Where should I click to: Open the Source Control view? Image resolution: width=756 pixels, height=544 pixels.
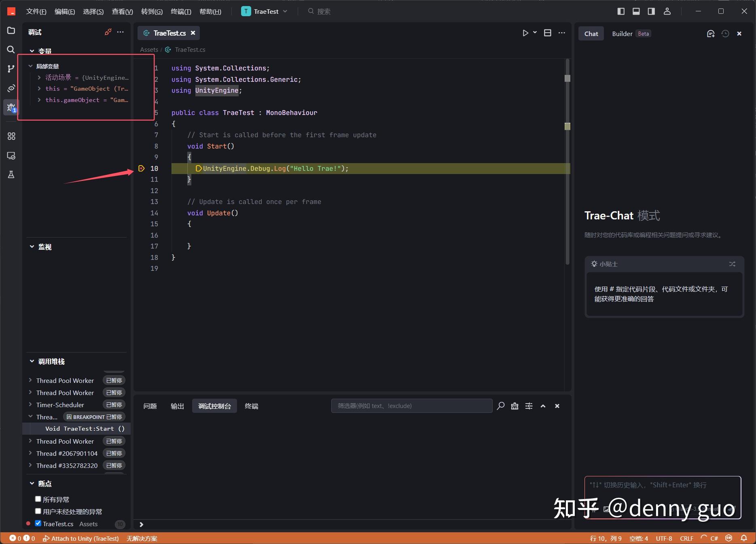tap(11, 69)
